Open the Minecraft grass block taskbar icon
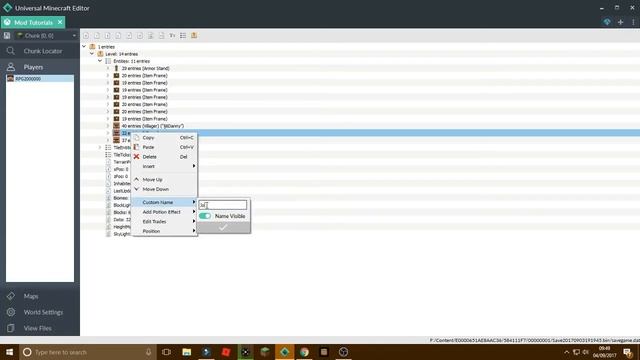 tap(265, 352)
